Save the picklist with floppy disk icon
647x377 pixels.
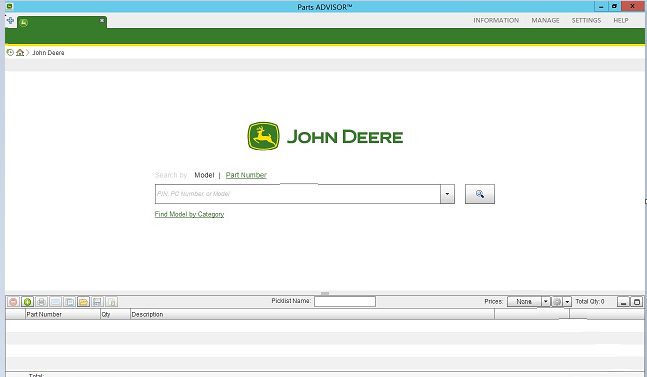click(x=97, y=302)
